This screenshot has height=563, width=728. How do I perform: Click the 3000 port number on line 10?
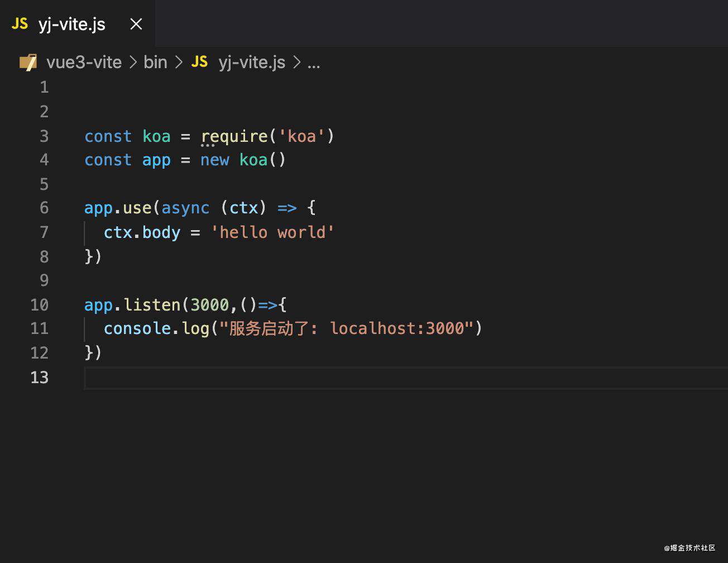tap(210, 305)
